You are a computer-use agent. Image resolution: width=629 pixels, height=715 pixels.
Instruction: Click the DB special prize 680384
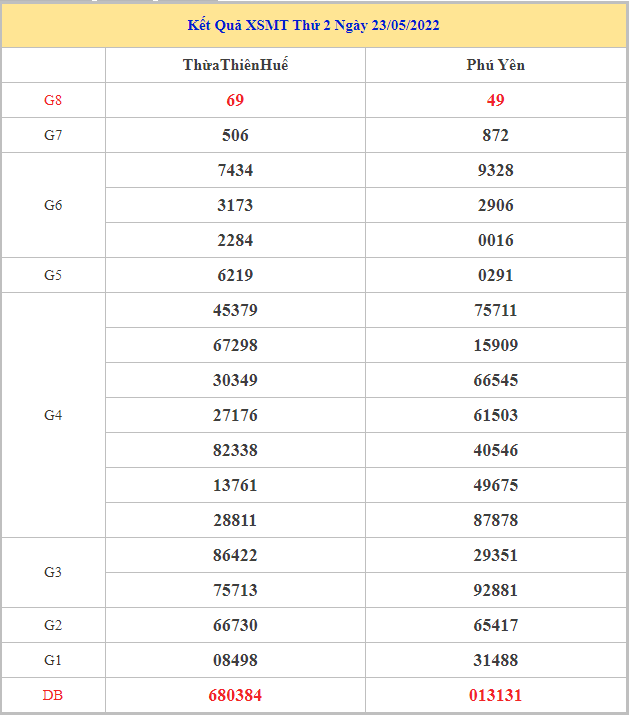click(x=235, y=695)
